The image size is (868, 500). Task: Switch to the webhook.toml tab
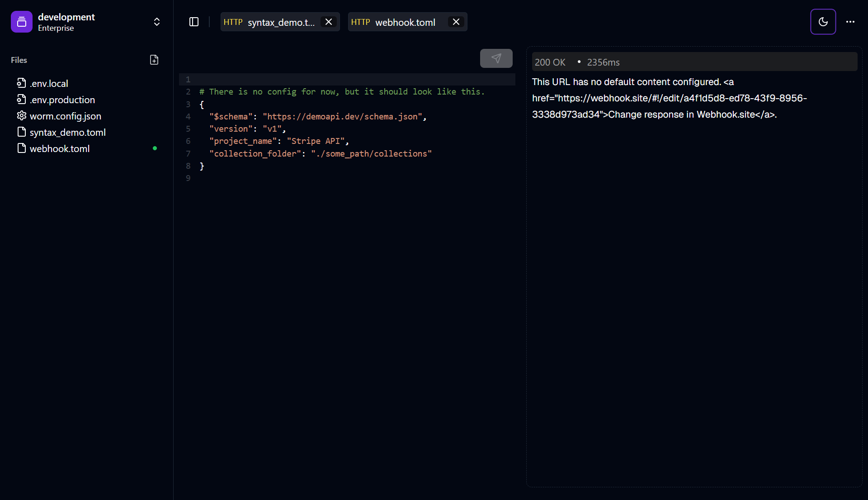(398, 22)
